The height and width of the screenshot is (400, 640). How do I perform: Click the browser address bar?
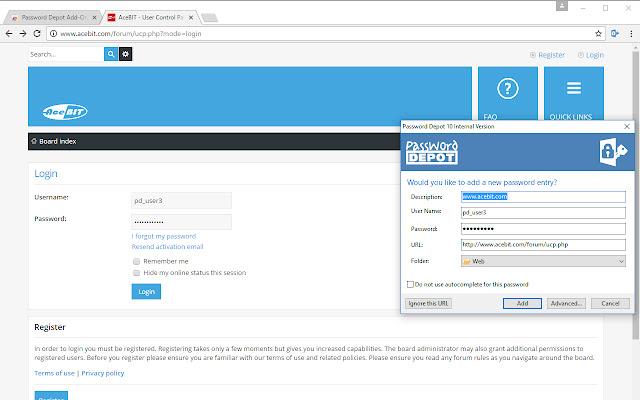[324, 34]
